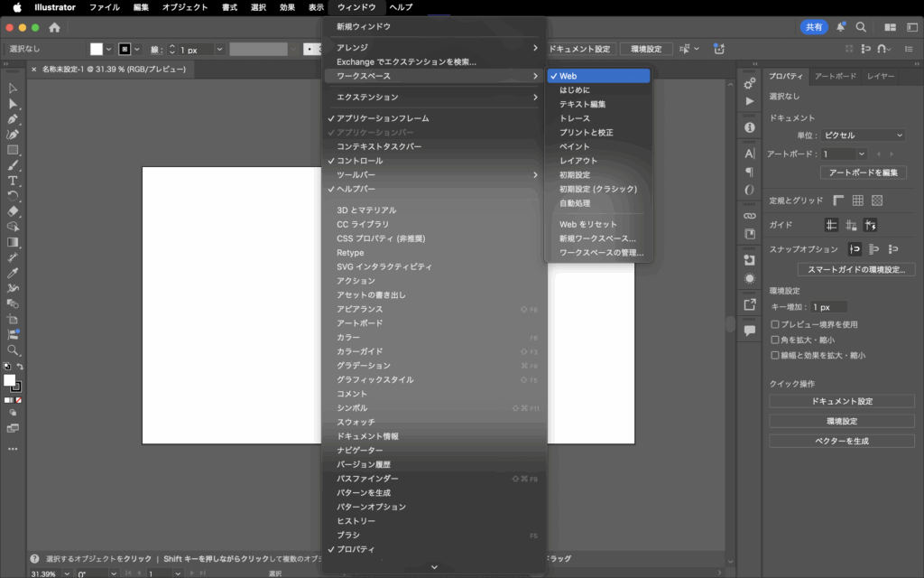Choose the Rectangle tool
Screen dimensions: 924x578
coord(13,150)
